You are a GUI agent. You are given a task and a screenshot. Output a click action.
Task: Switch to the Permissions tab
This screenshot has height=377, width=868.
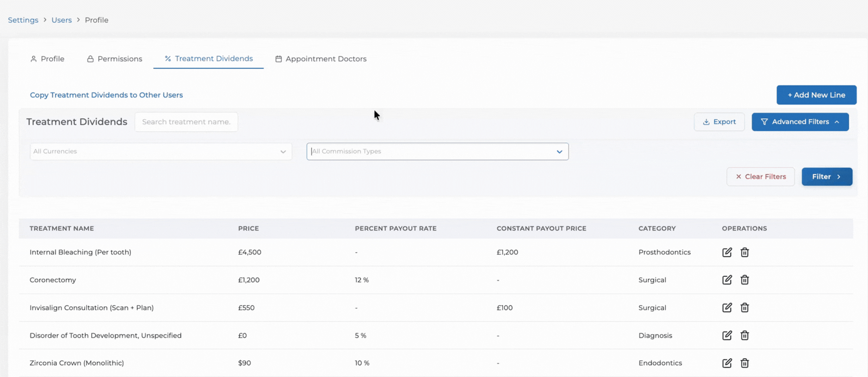(x=114, y=59)
